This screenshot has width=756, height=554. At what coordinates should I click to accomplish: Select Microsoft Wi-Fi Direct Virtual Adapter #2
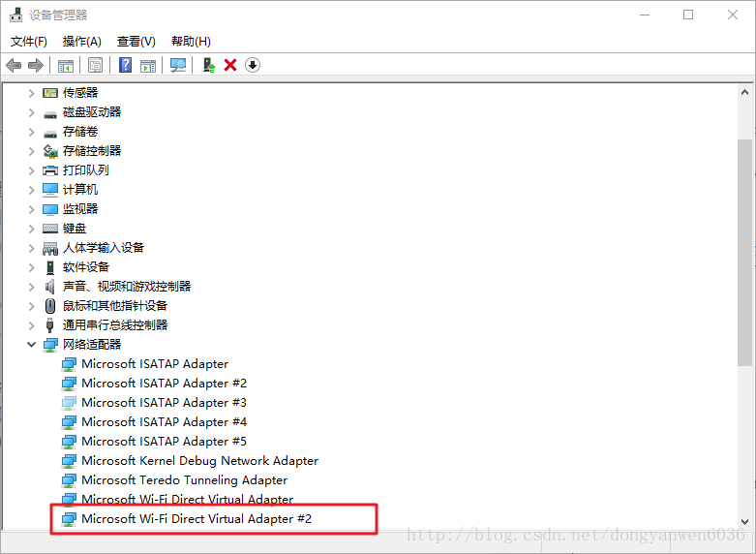(x=197, y=519)
